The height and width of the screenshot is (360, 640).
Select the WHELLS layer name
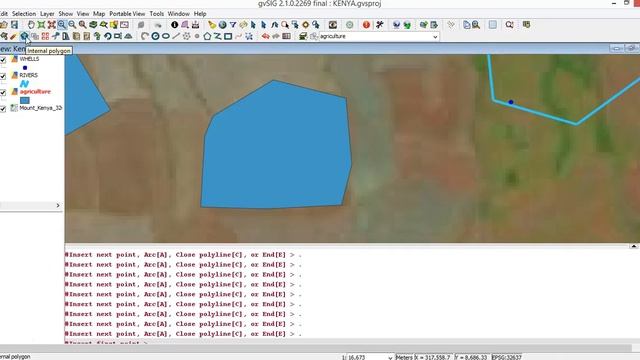coord(29,59)
